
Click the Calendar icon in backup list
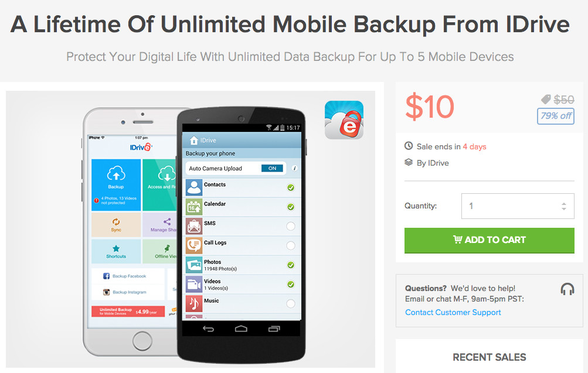point(194,207)
